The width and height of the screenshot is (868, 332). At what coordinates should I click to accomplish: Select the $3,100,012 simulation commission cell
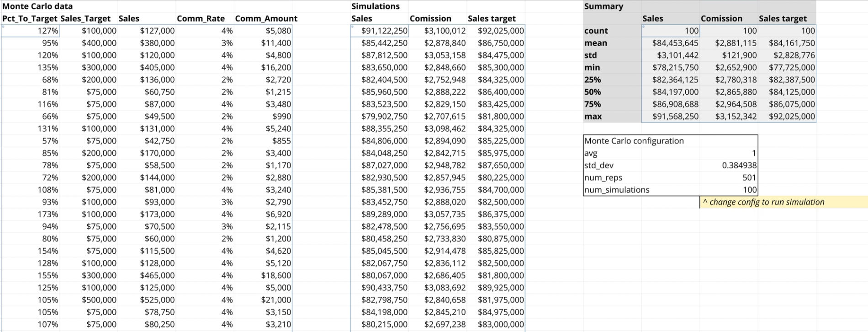coord(438,31)
